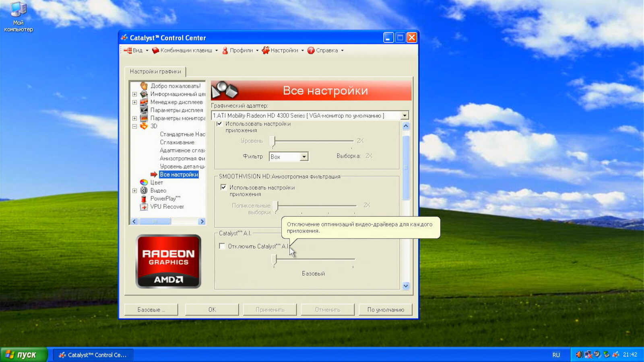Open the Мой компьютер desktop icon
Screen dimensions: 644x362
point(18,17)
